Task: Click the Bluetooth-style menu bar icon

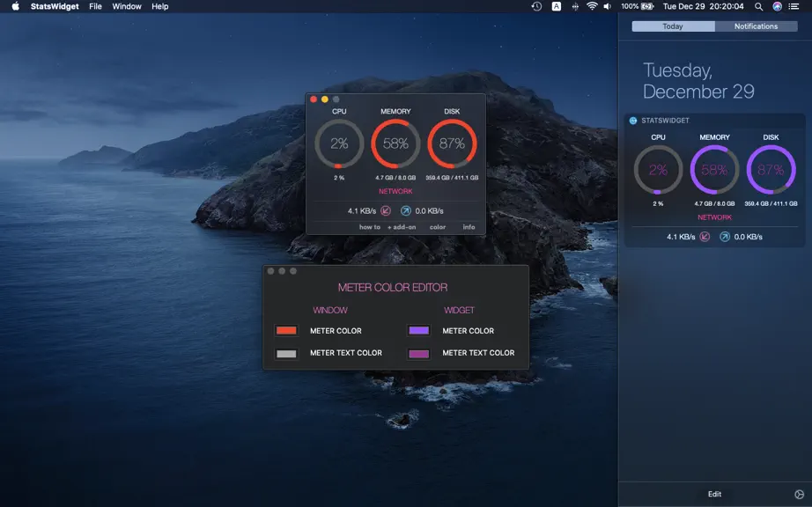Action: click(575, 6)
